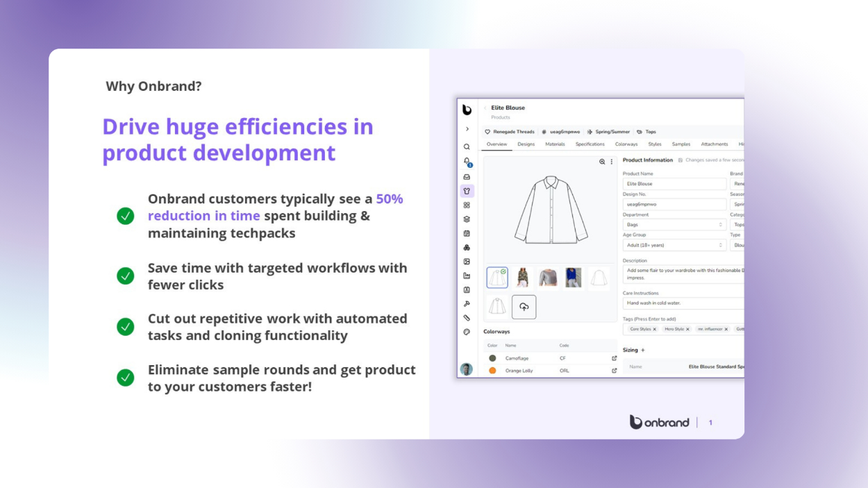Select the blouse back-view sketch thumbnail

pyautogui.click(x=599, y=278)
